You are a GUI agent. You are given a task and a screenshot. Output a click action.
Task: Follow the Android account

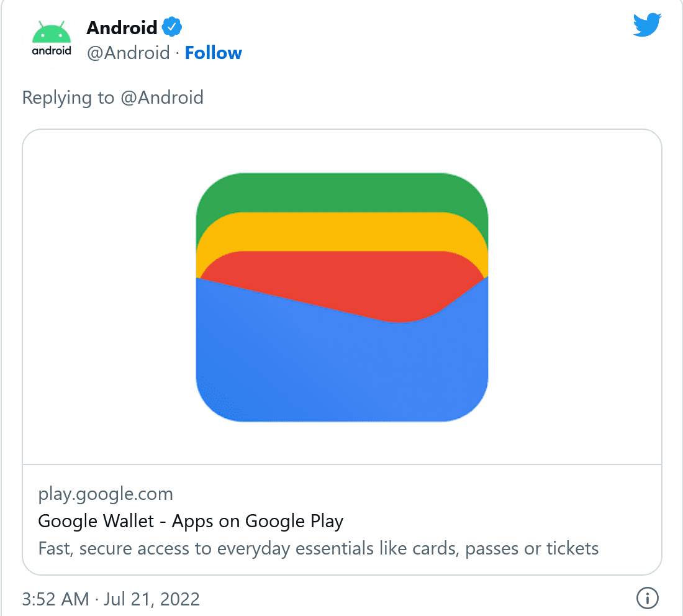click(x=213, y=53)
